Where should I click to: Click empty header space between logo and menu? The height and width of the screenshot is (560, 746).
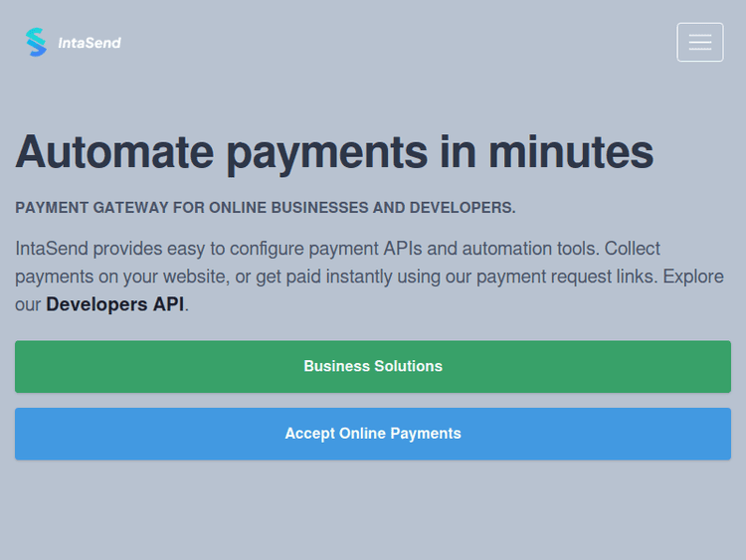point(398,43)
